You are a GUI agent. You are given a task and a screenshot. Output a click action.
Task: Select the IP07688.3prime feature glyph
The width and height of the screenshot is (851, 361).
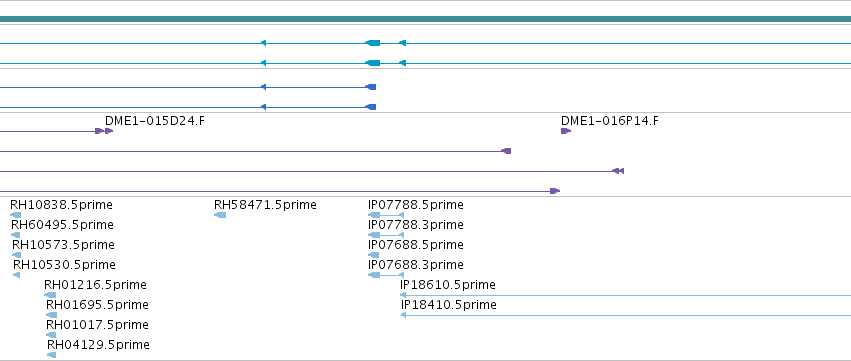point(386,275)
